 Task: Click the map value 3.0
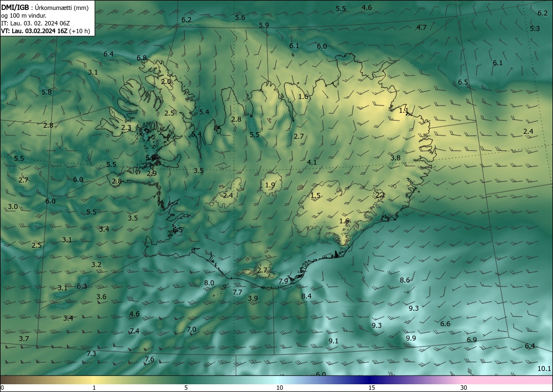[x=13, y=207]
